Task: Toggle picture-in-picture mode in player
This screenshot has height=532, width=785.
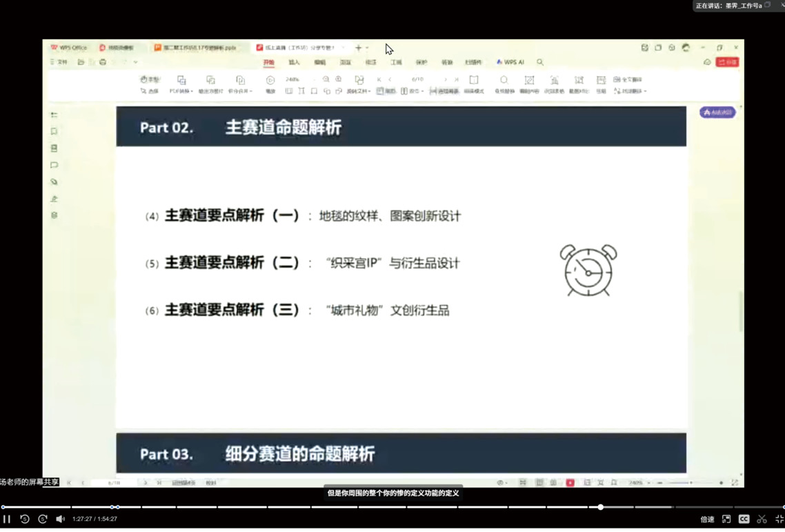Action: coord(726,519)
